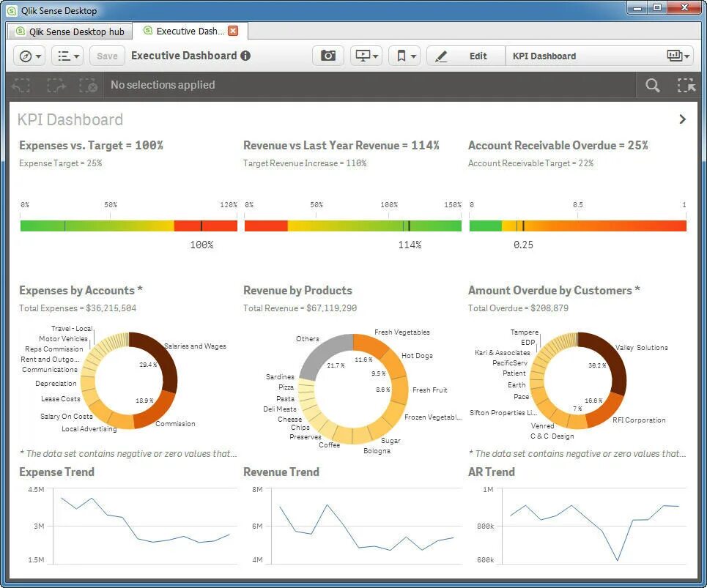Select the RFI Corporation label
This screenshot has height=588, width=707.
point(638,420)
